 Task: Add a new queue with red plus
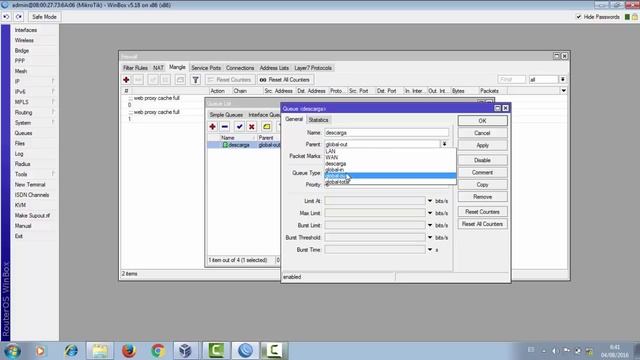pos(212,127)
